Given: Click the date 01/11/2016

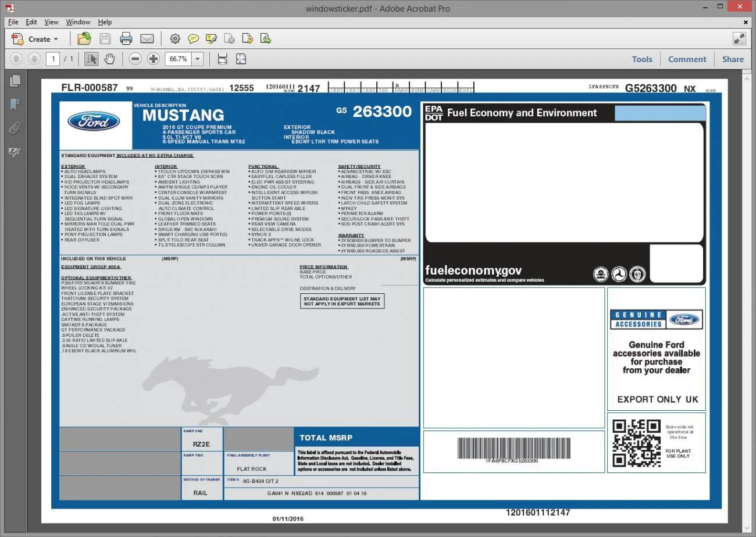Looking at the screenshot, I should click(x=288, y=518).
